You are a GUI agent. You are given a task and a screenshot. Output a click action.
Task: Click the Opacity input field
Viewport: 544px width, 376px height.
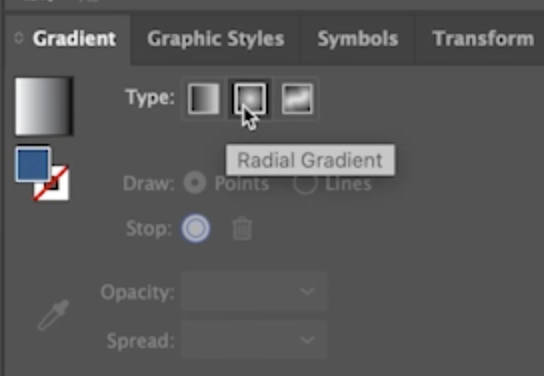point(254,291)
